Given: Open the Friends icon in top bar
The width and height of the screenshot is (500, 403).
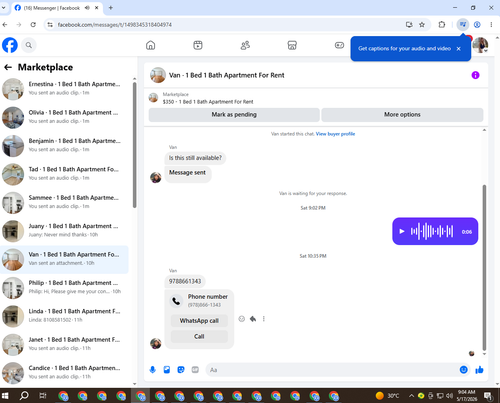Looking at the screenshot, I should click(245, 45).
